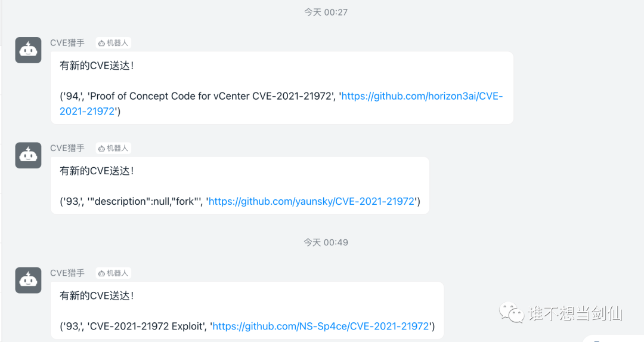Click the Proof of Concept message bubble text
This screenshot has width=644, height=342.
point(210,96)
